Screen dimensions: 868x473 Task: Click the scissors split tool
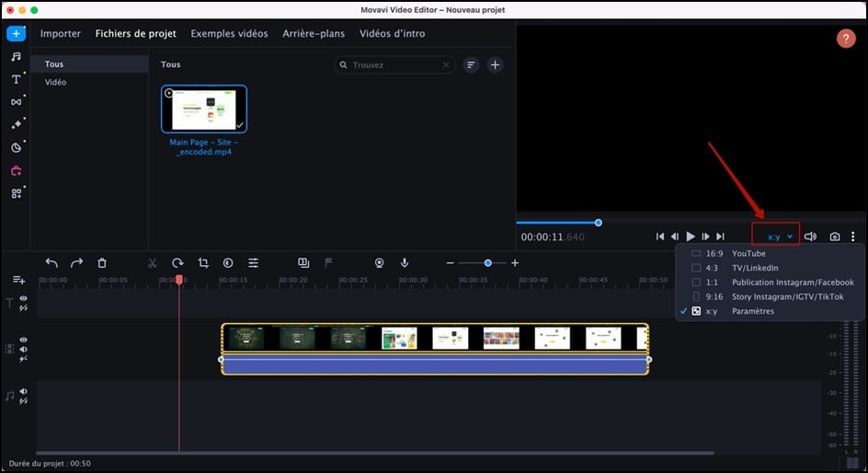(153, 263)
